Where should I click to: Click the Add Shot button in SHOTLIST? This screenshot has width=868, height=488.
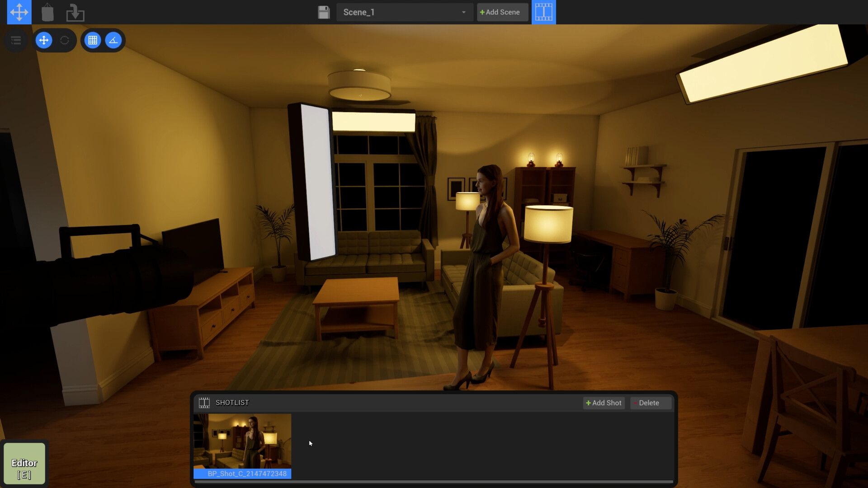point(604,403)
